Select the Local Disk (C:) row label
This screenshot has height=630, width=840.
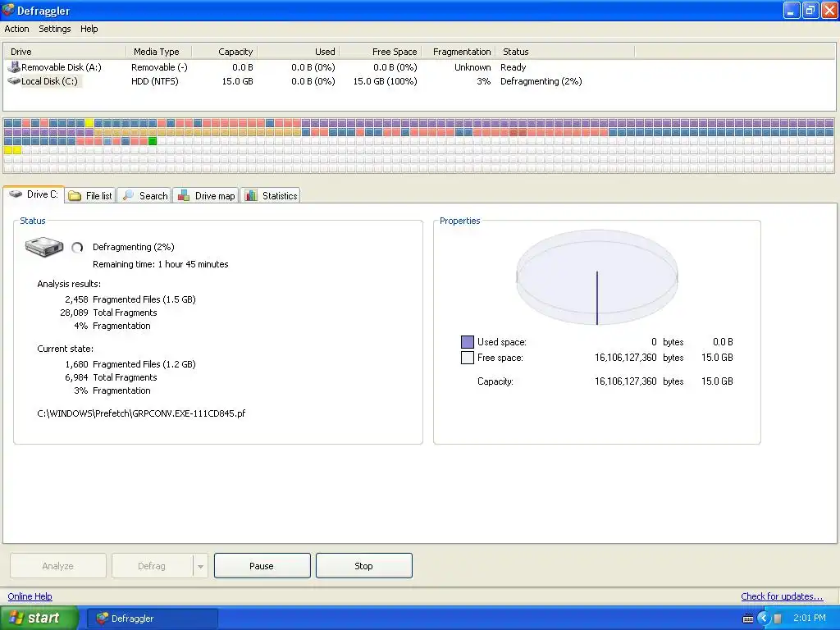coord(49,81)
